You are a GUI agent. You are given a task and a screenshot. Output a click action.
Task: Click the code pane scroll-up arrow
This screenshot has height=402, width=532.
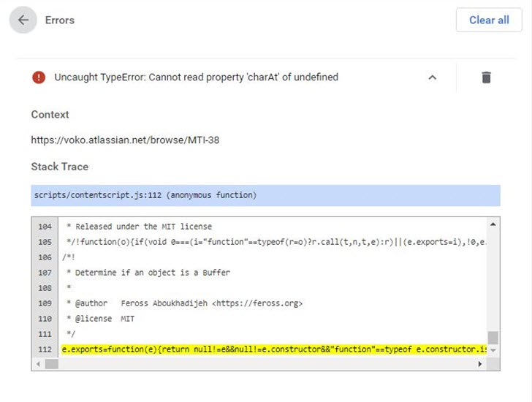tap(493, 224)
